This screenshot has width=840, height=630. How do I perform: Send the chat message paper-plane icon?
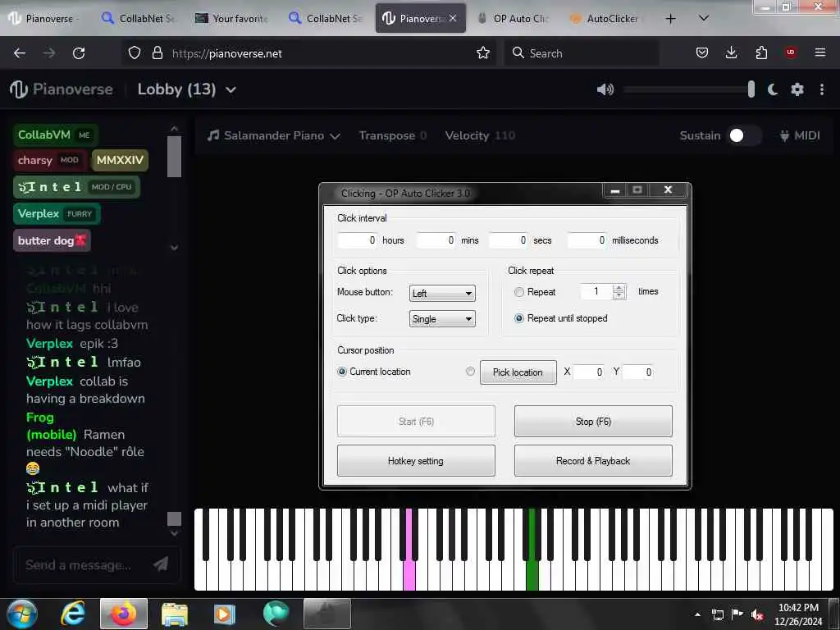point(161,564)
